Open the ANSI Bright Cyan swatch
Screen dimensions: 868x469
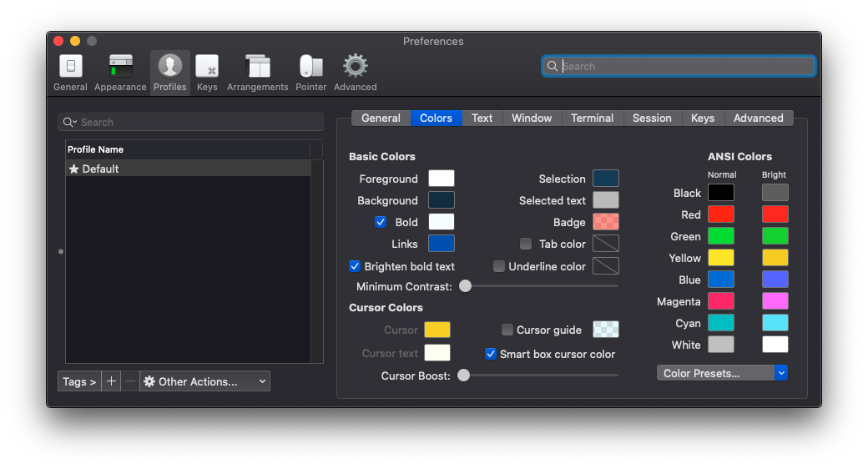[775, 322]
